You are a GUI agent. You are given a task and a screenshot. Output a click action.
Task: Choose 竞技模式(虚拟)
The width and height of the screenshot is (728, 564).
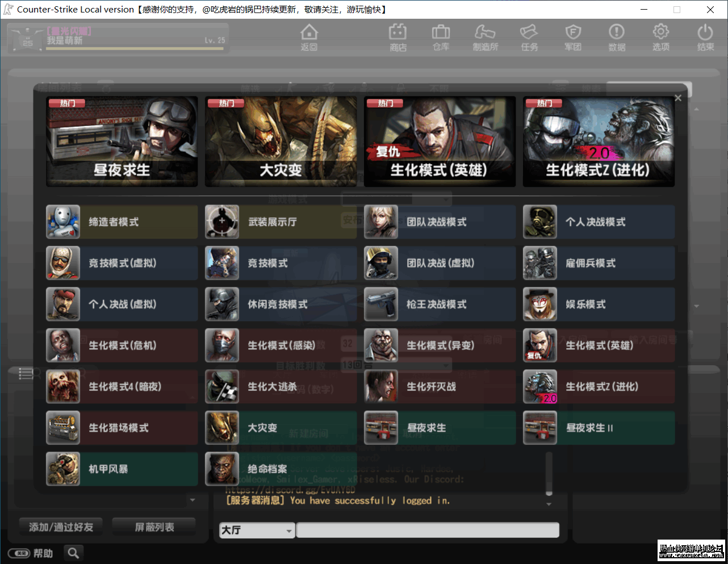[122, 263]
